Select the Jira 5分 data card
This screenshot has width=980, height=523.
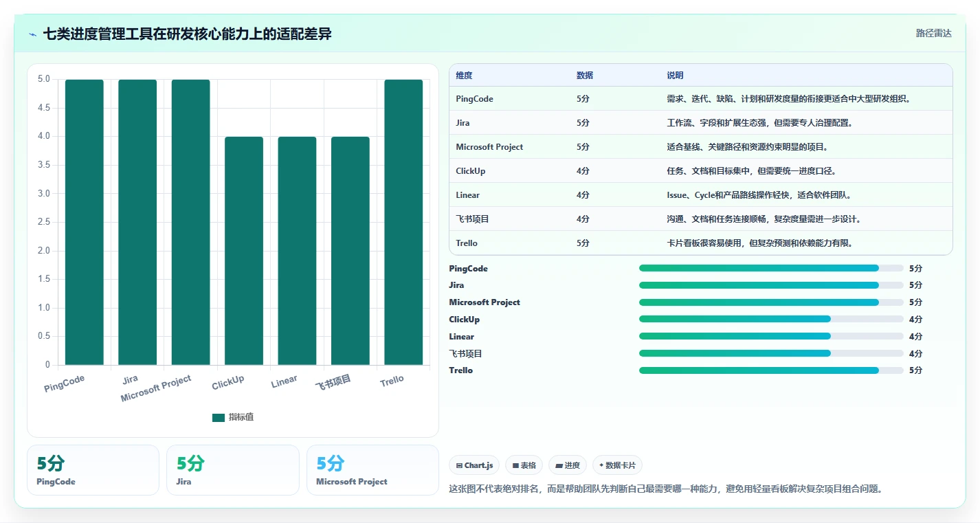pos(233,470)
